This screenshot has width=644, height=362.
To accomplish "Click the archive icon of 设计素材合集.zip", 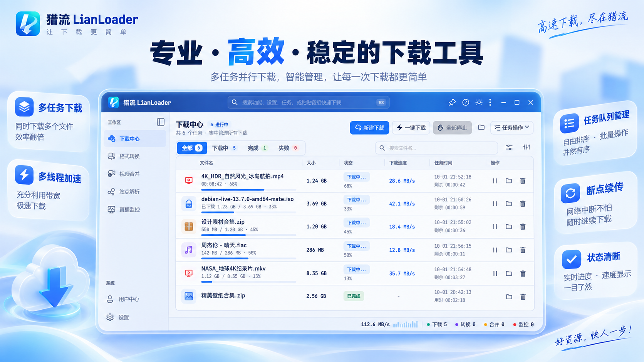I will 189,227.
